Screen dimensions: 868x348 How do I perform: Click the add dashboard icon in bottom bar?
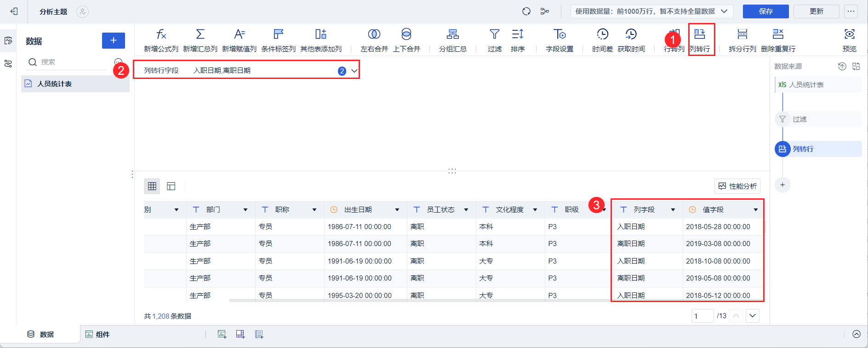[240, 334]
